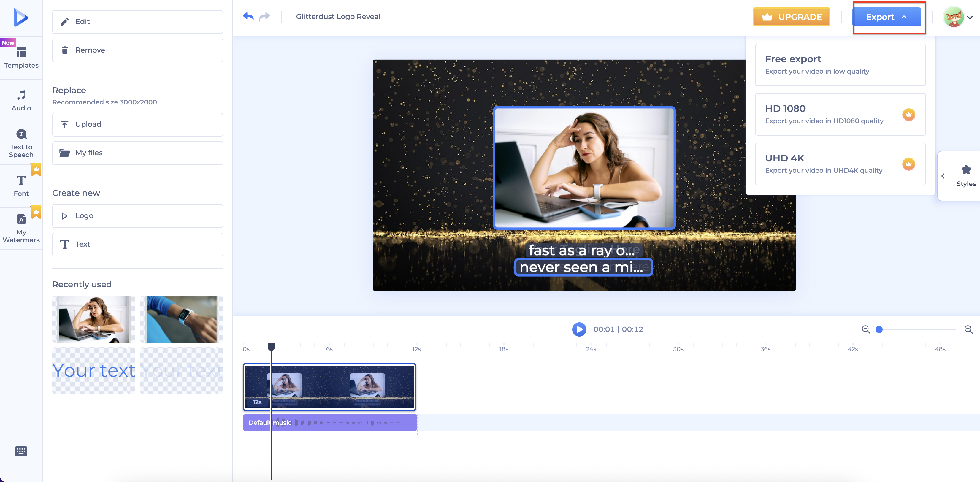Screen dimensions: 980x482
Task: Open the Styles panel
Action: point(966,175)
